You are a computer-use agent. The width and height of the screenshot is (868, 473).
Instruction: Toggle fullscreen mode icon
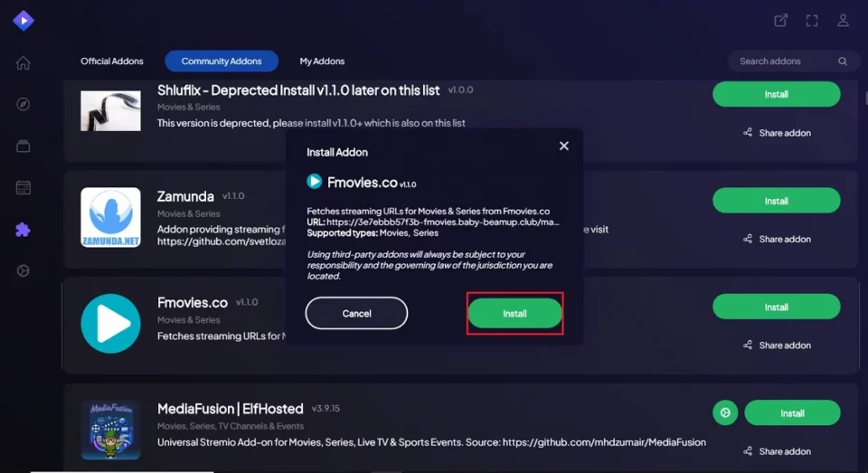[812, 21]
